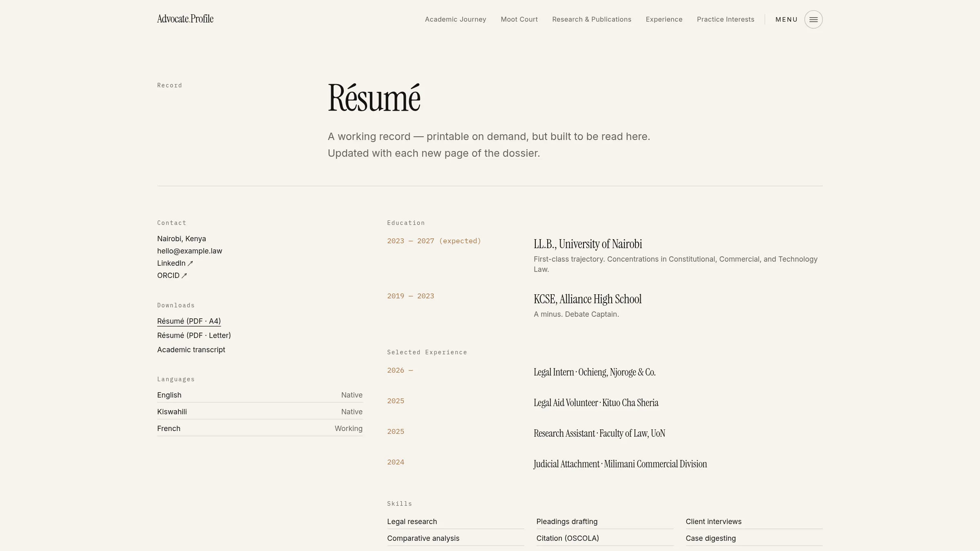This screenshot has width=980, height=551.
Task: Click the 2019 — 2023 date
Action: [410, 296]
